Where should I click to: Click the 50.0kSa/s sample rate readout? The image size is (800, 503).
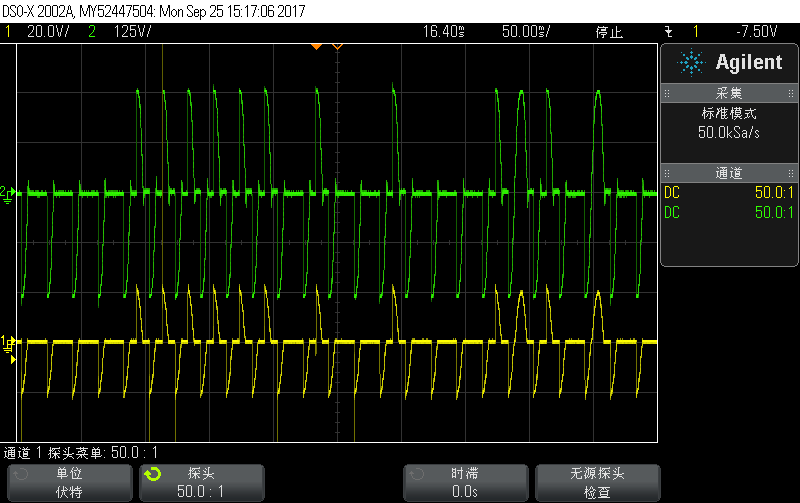(729, 133)
